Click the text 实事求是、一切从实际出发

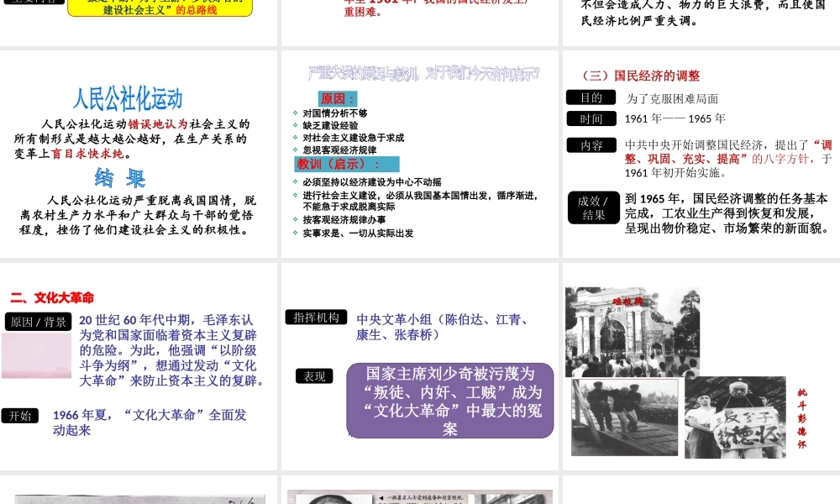[x=358, y=233]
